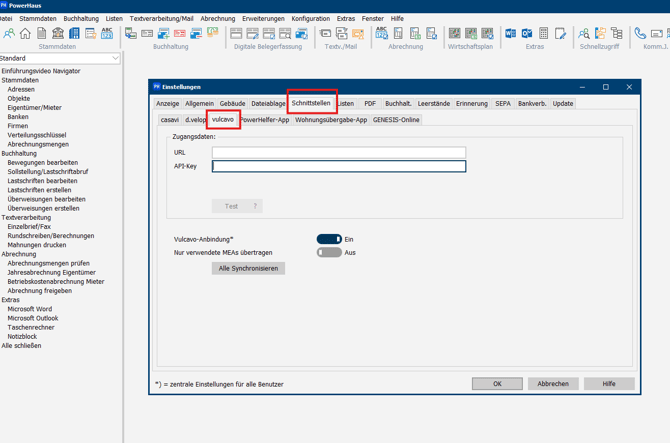Enable Nur verwendete MEAs übertragen toggle
The height and width of the screenshot is (443, 670).
pos(329,253)
